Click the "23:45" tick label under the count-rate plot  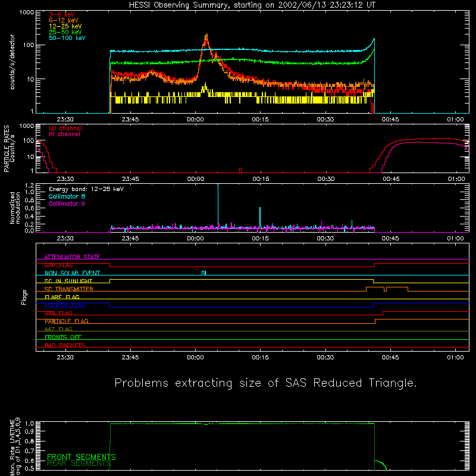click(x=130, y=120)
